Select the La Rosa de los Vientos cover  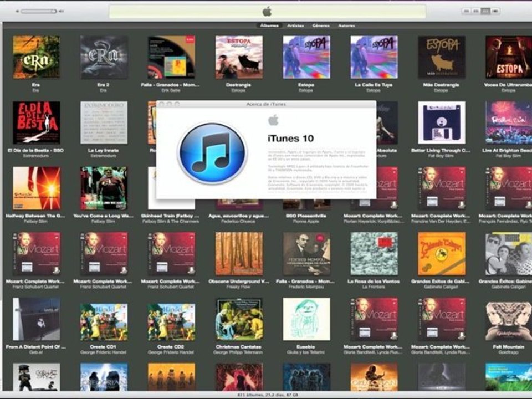[x=374, y=253]
